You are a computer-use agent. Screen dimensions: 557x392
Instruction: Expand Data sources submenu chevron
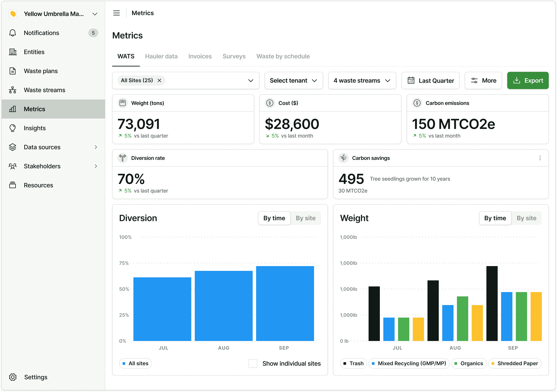(96, 147)
